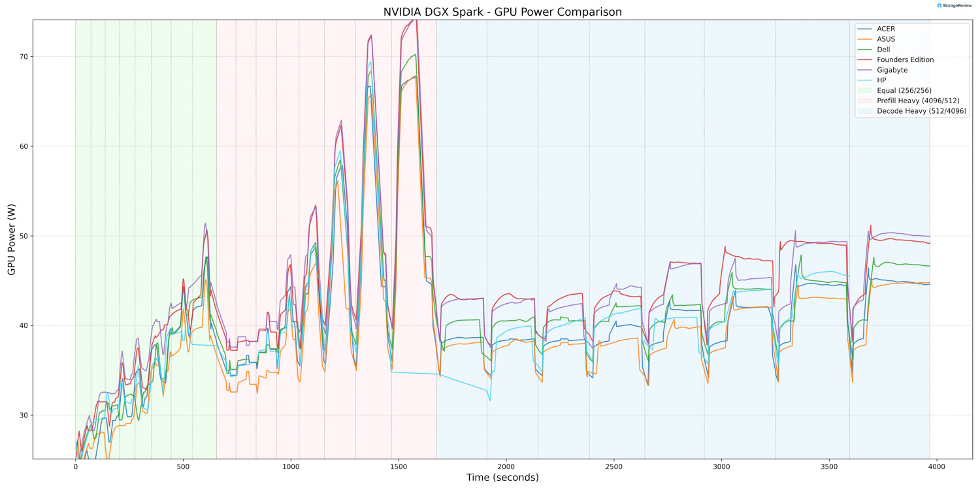Click the 1500 tick on the time axis

[399, 466]
